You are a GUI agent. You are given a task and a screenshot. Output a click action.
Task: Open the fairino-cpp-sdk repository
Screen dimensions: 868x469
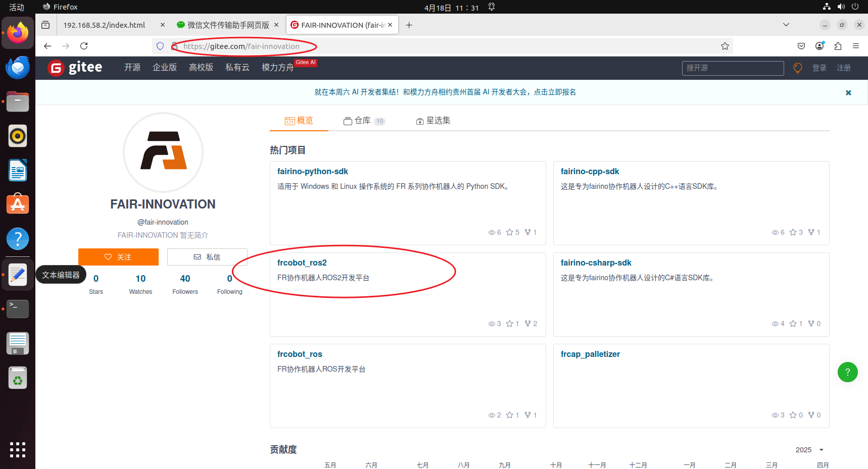click(x=590, y=172)
